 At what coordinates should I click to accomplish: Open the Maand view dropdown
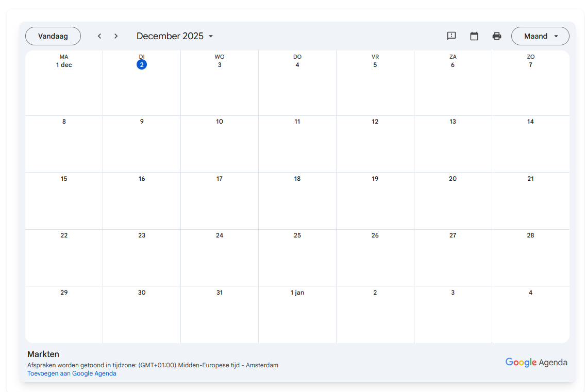[540, 36]
